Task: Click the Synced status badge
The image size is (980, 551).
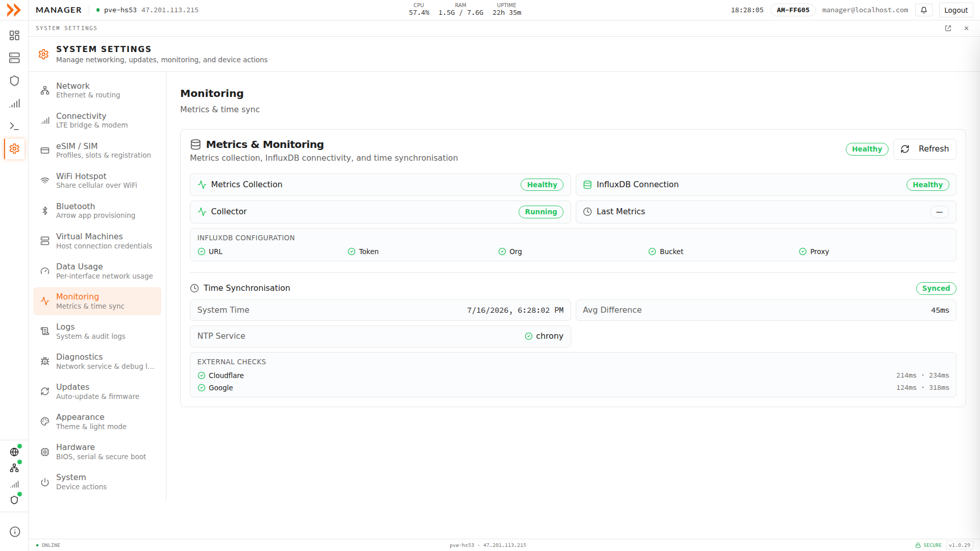Action: [936, 288]
